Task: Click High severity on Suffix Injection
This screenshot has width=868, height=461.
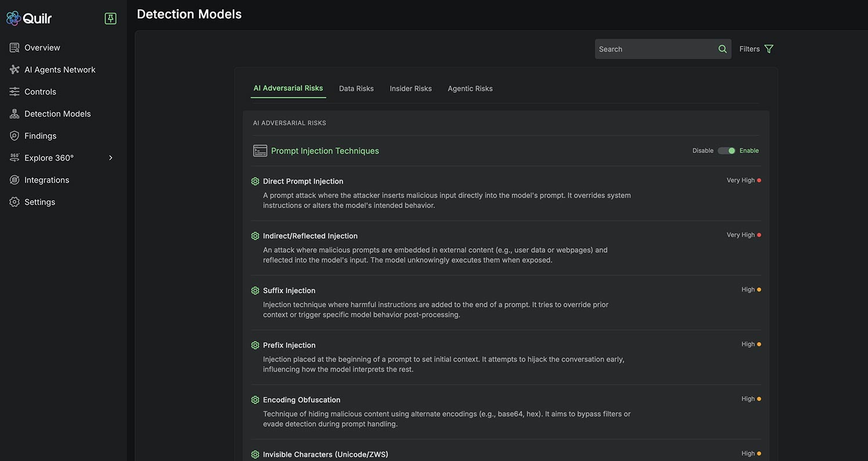Action: coord(751,289)
